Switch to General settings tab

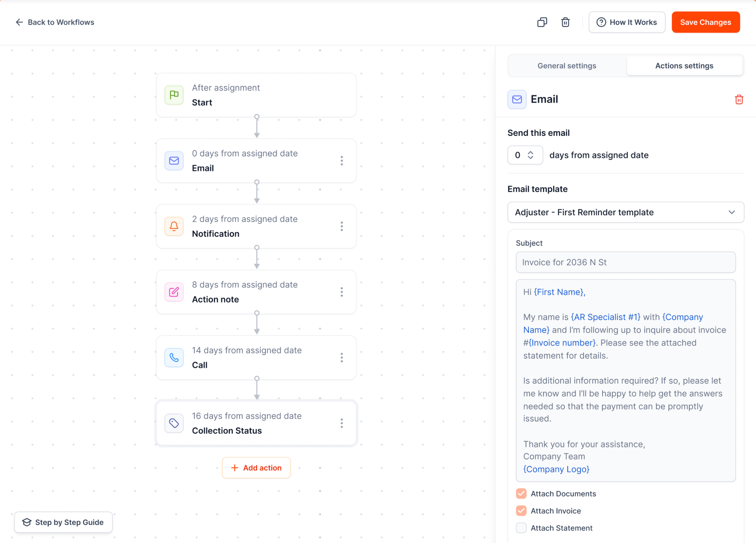pos(567,66)
